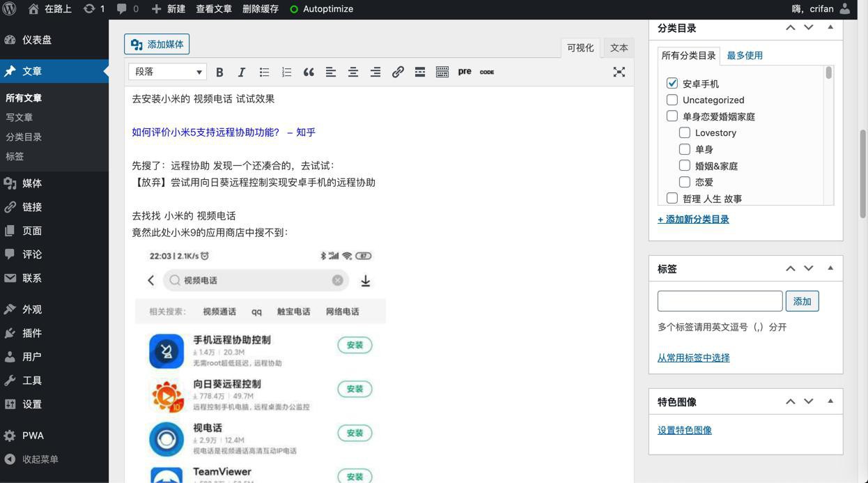Open the Contact (联系) menu
This screenshot has width=868, height=483.
tap(54, 278)
